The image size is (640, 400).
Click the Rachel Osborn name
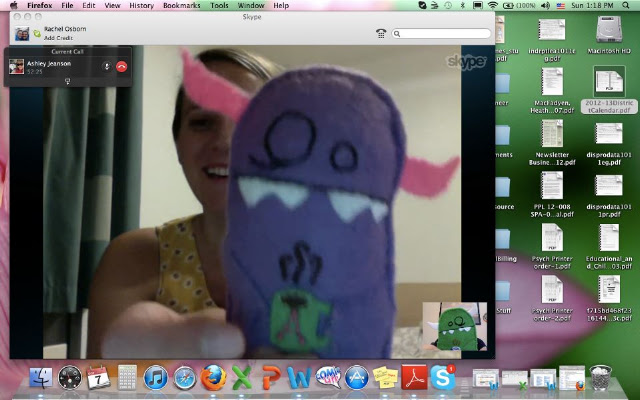tap(65, 29)
